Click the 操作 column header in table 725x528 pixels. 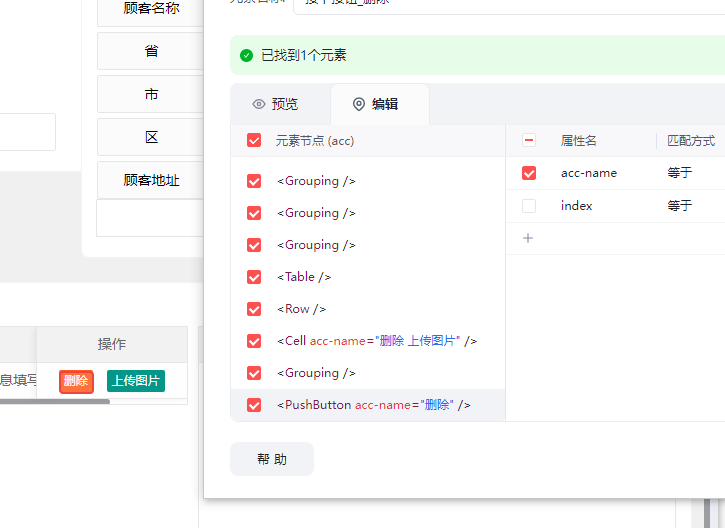111,344
